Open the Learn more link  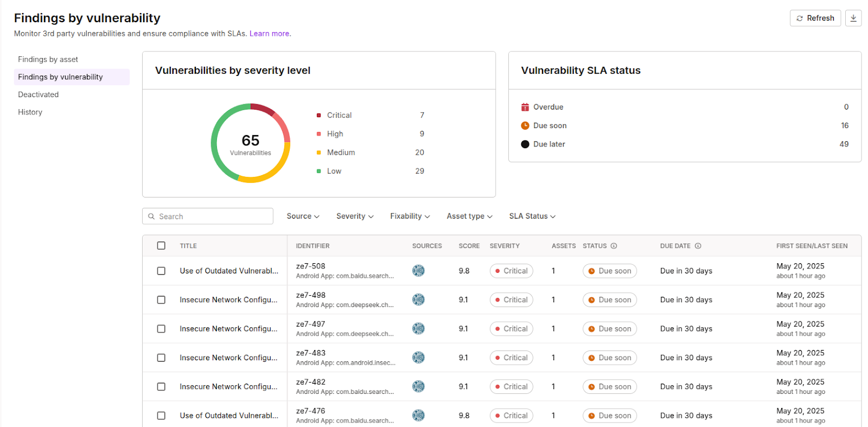(x=269, y=34)
